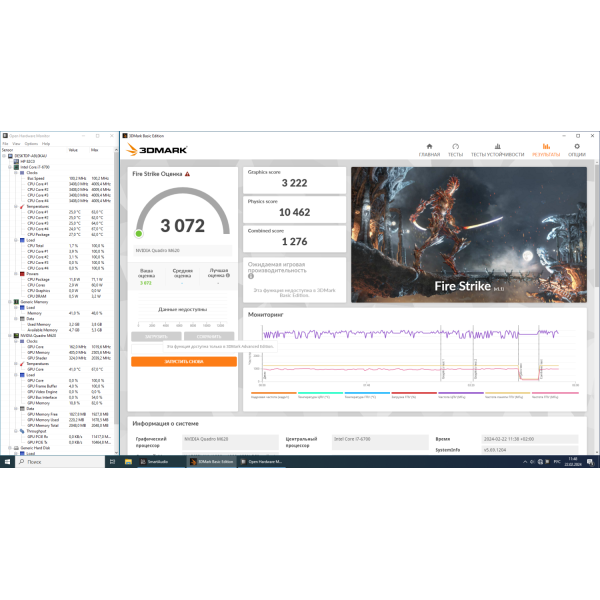Open the stability tests chart icon
Image resolution: width=600 pixels, height=600 pixels.
[x=497, y=146]
